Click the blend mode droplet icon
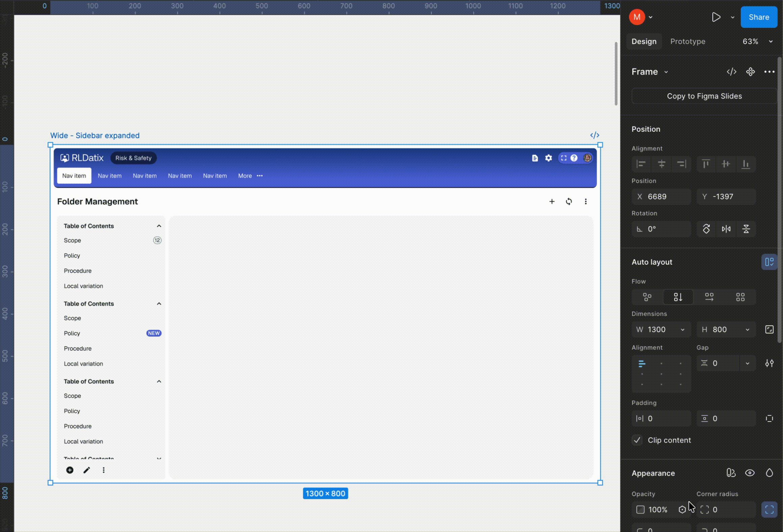This screenshot has width=783, height=532. point(769,473)
